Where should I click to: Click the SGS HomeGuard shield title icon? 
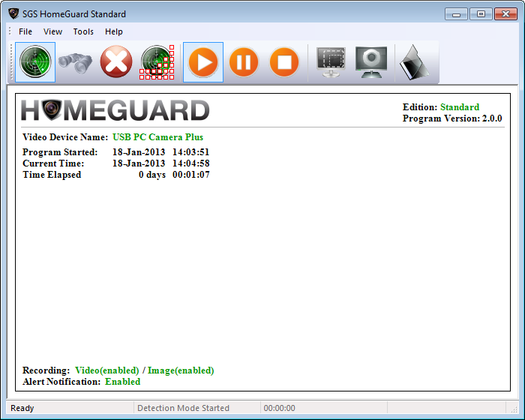pyautogui.click(x=13, y=13)
